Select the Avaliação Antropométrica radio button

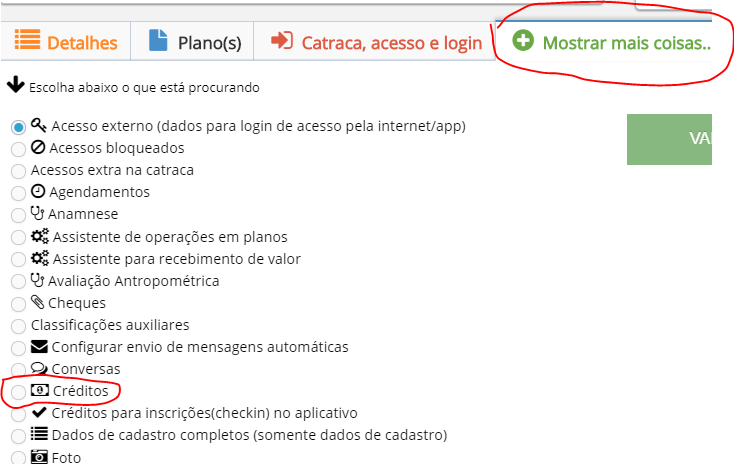pos(18,281)
